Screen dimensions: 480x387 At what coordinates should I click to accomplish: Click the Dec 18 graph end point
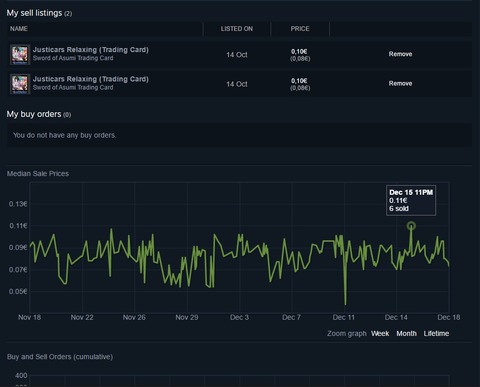click(x=449, y=266)
